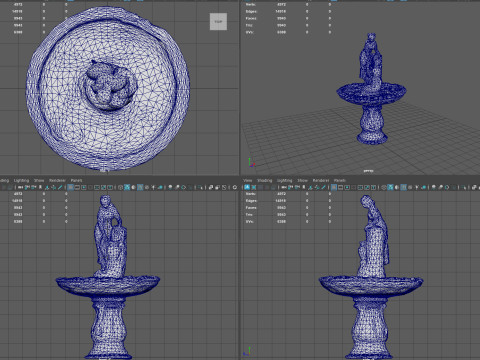Toggle Resolution Gate in bottom-right viewport toolbar
This screenshot has width=480, height=360.
pyautogui.click(x=347, y=187)
